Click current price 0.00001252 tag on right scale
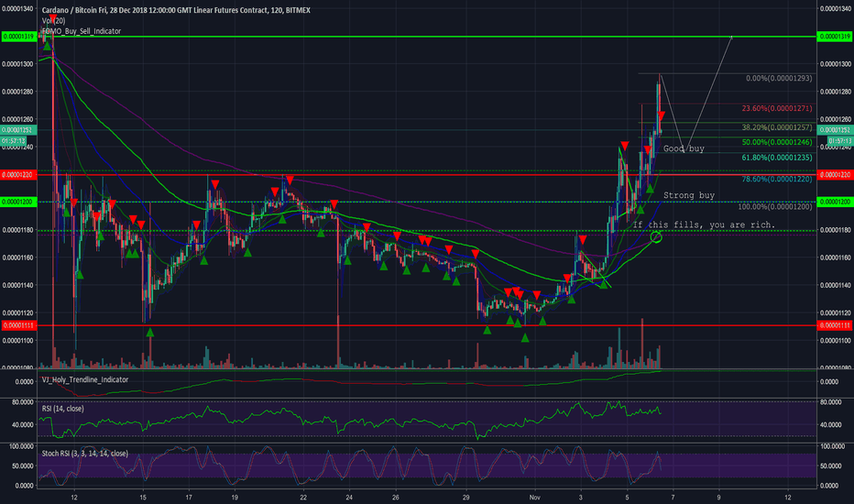This screenshot has height=504, width=854. click(x=835, y=130)
